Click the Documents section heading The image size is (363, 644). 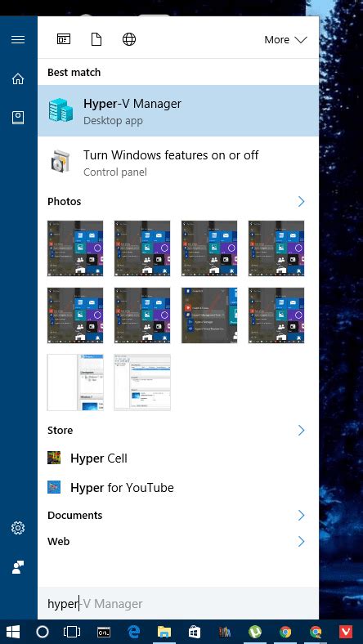[75, 515]
